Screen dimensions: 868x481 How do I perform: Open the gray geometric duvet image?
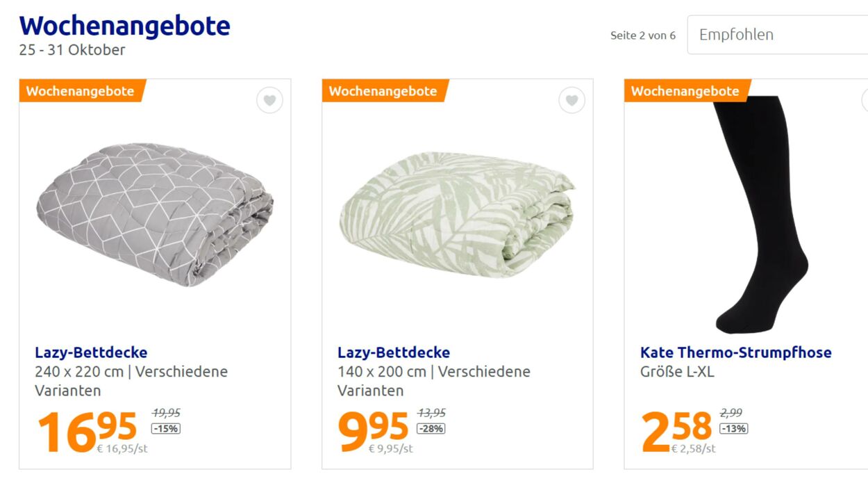[155, 214]
